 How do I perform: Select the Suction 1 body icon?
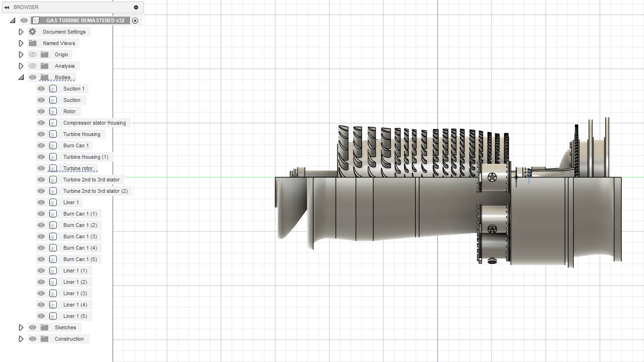pos(53,89)
